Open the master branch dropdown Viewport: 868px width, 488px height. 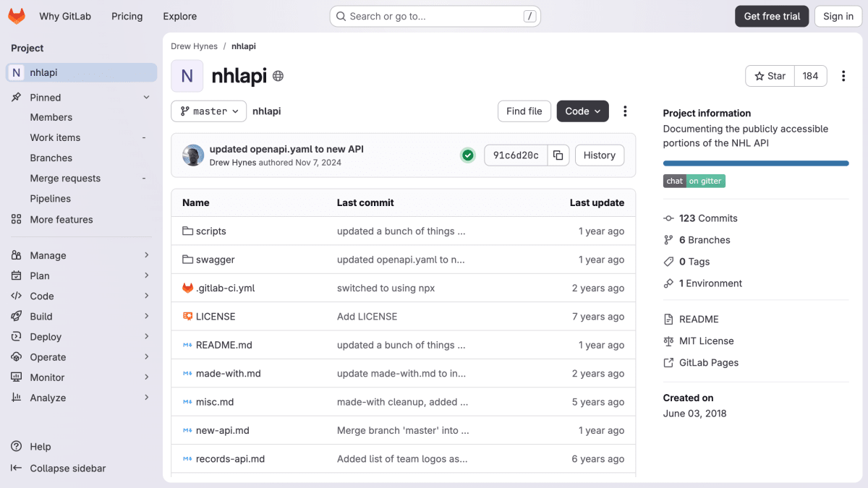click(209, 111)
